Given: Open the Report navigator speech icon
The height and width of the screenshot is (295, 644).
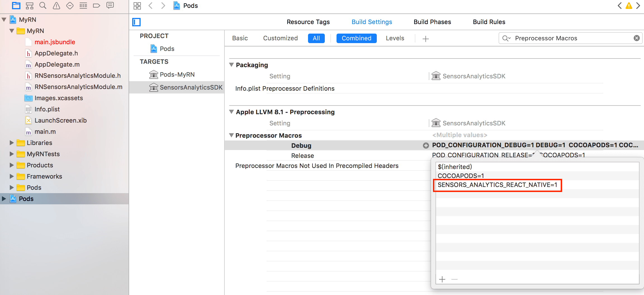Looking at the screenshot, I should click(x=110, y=6).
